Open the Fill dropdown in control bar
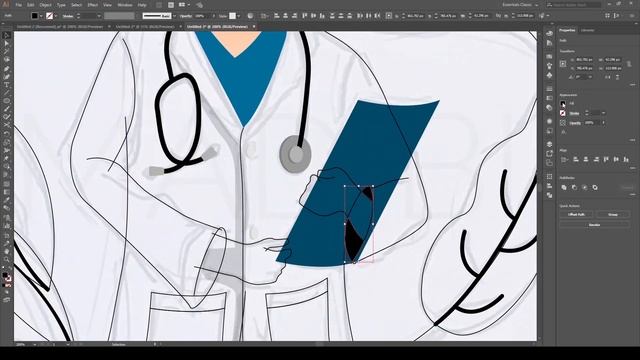This screenshot has width=640, height=360. click(x=41, y=16)
